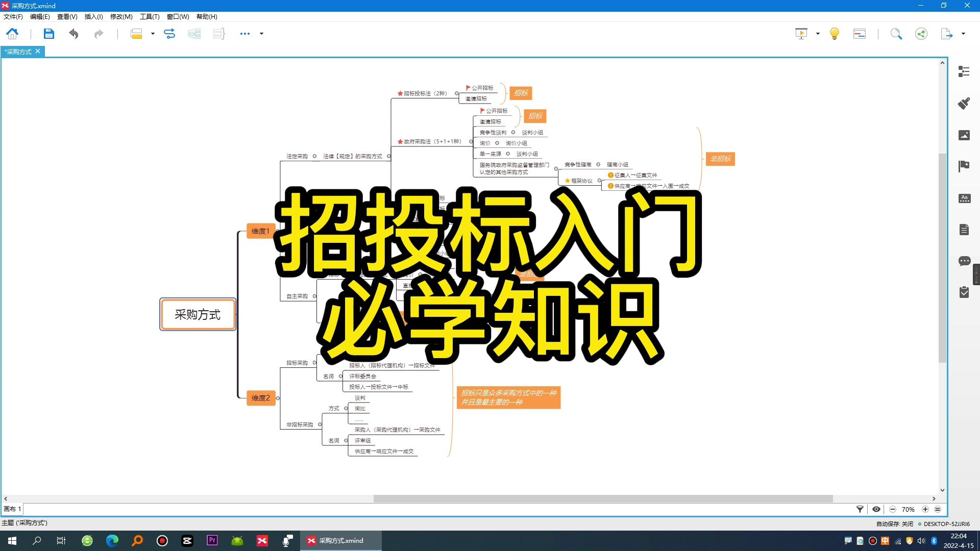The image size is (980, 551).
Task: Zoom in with the plus button
Action: (925, 509)
